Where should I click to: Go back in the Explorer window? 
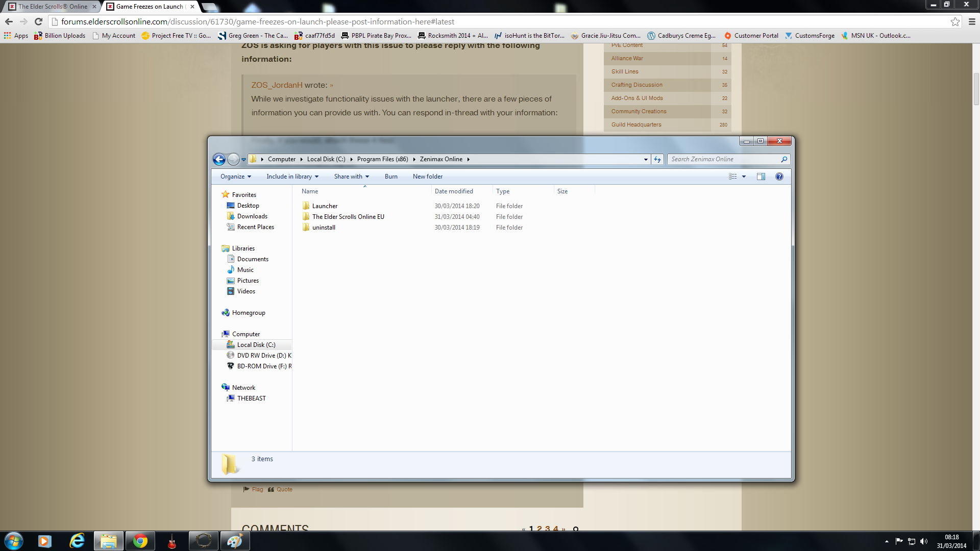coord(219,159)
